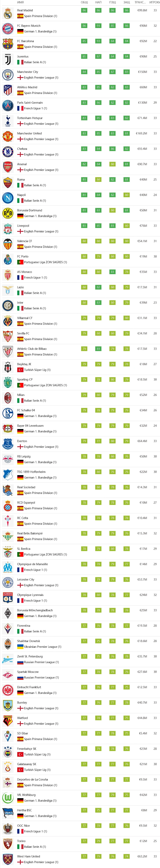Click the ЗАЩ defense column header
This screenshot has width=160, height=868.
point(126,2)
